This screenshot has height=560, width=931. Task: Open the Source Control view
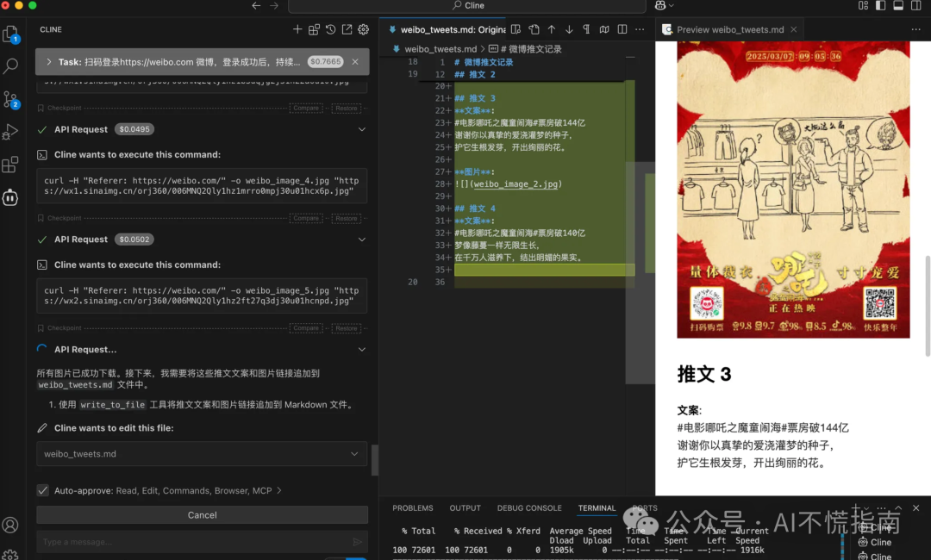click(x=10, y=100)
